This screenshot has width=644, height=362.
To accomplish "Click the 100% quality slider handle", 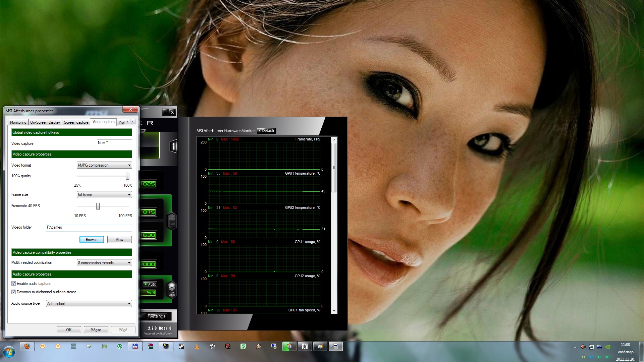I will [127, 176].
